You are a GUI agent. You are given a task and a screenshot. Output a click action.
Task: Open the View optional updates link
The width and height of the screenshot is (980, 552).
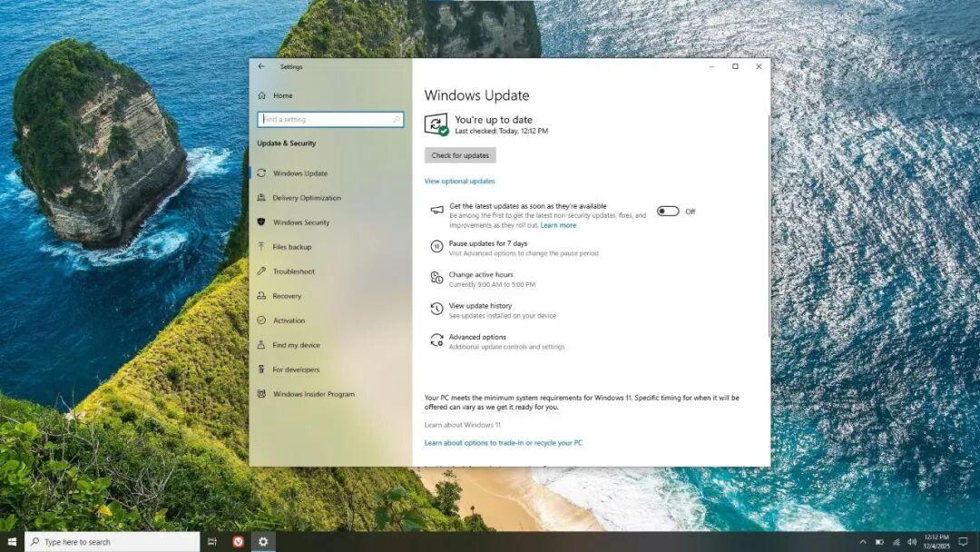[459, 181]
